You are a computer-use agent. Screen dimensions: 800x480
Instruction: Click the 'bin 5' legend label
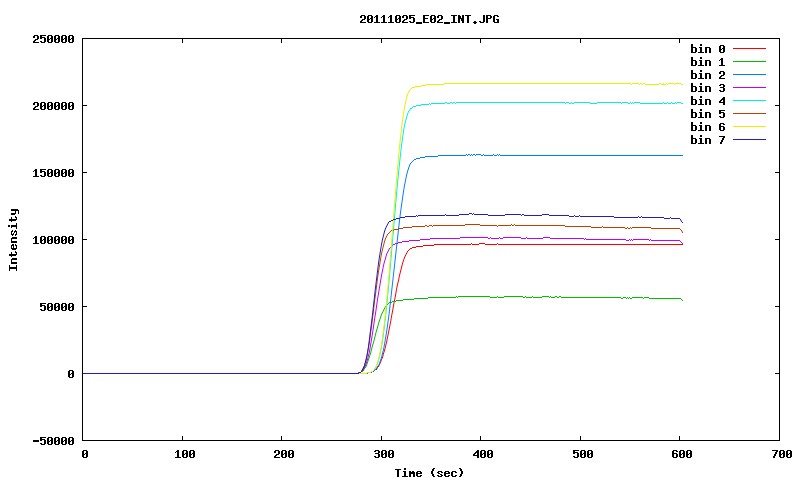tap(708, 114)
